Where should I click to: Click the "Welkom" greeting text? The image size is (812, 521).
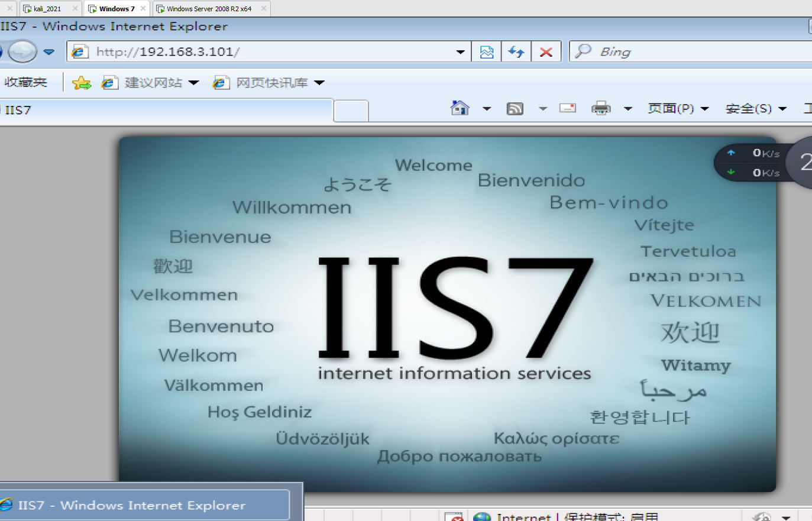pyautogui.click(x=198, y=355)
